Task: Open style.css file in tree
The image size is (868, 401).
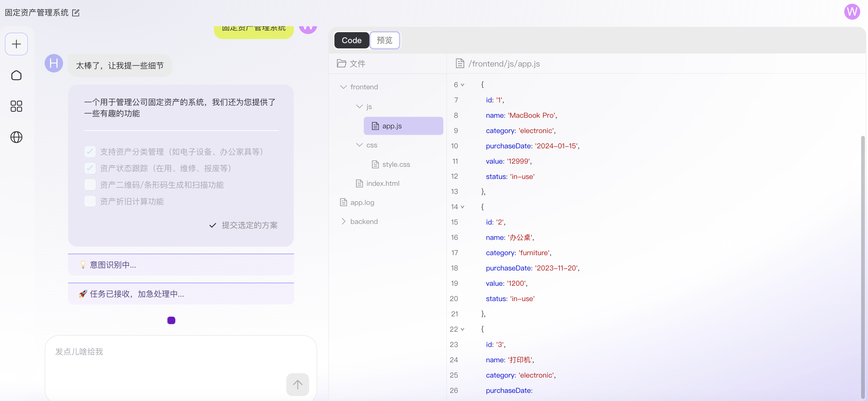Action: pyautogui.click(x=396, y=165)
